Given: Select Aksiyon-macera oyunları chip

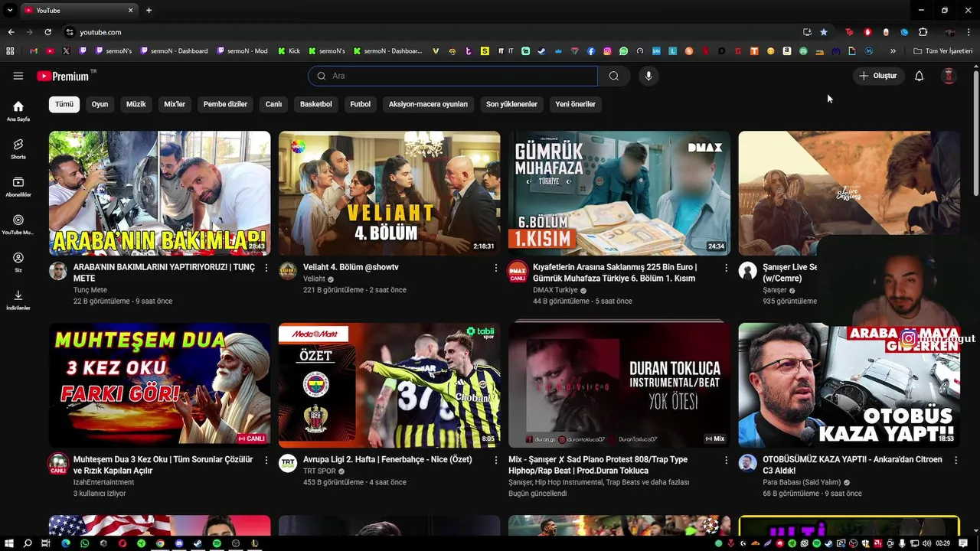Looking at the screenshot, I should tap(428, 104).
